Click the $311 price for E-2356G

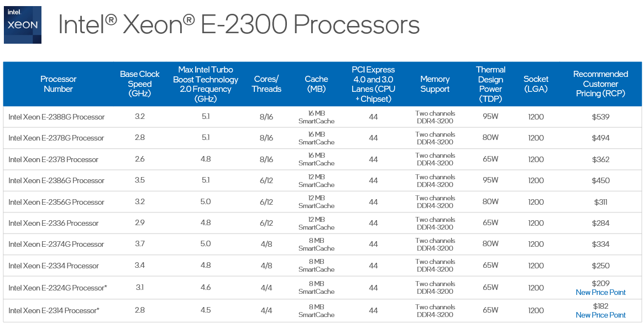pos(600,202)
